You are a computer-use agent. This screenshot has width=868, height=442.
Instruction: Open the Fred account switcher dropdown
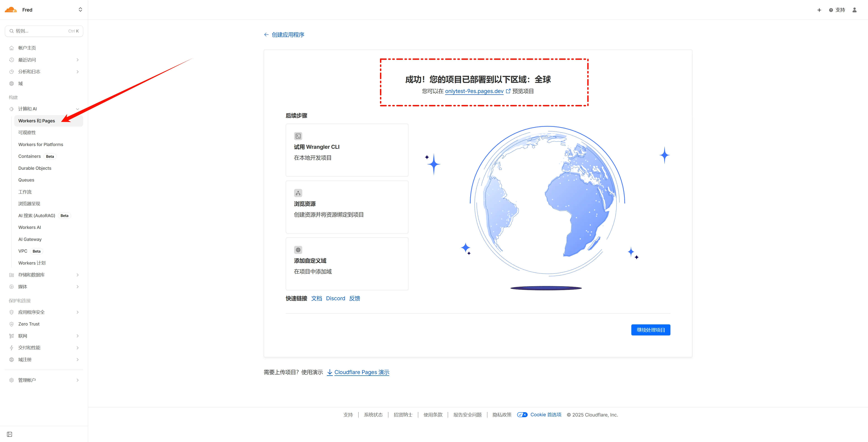(x=80, y=10)
